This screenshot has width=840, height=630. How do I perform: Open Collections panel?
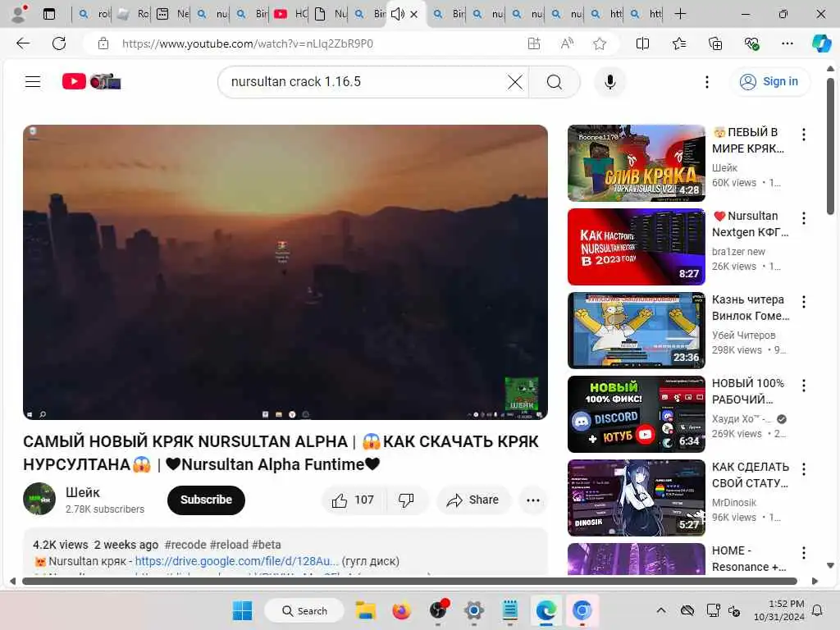[715, 43]
